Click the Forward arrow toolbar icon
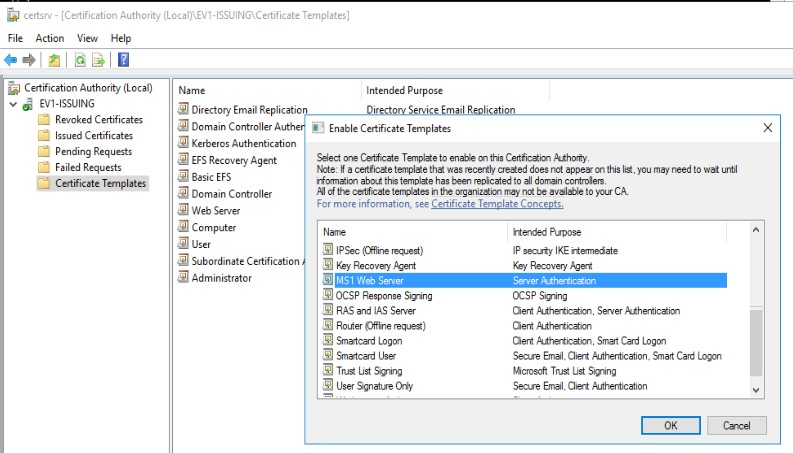The height and width of the screenshot is (453, 793). point(29,60)
